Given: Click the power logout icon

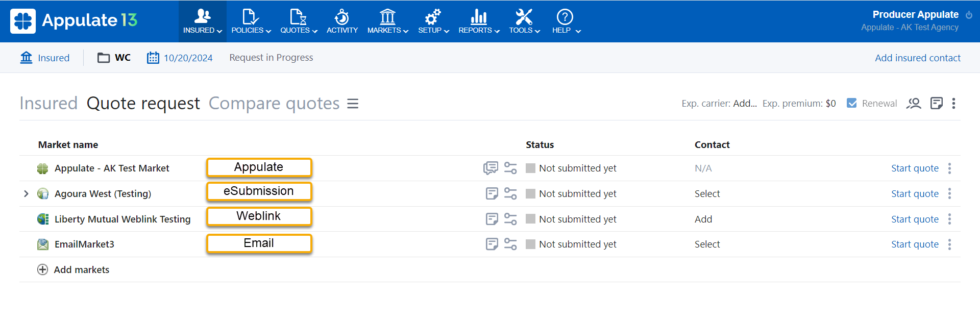Looking at the screenshot, I should (969, 15).
